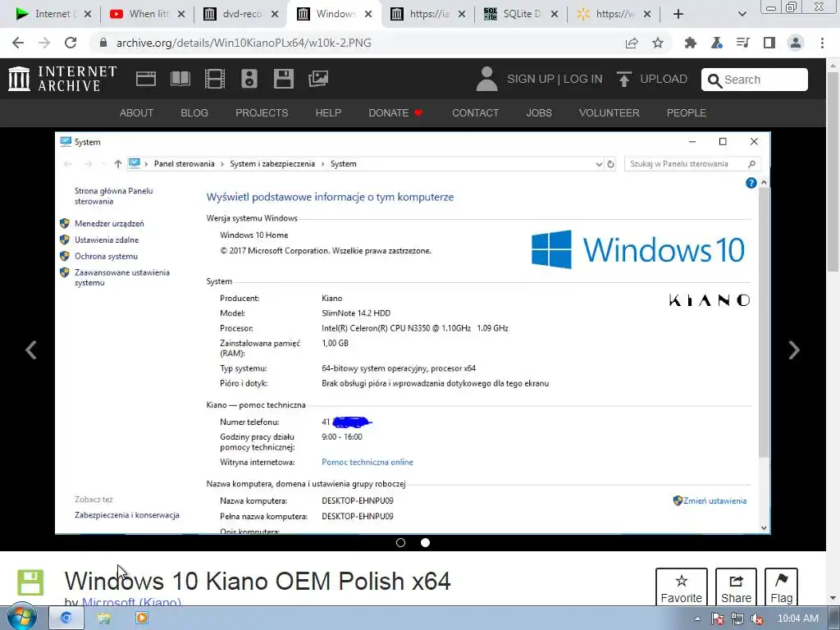Click the Flag button
Image resolution: width=840 pixels, height=630 pixels.
pyautogui.click(x=781, y=587)
